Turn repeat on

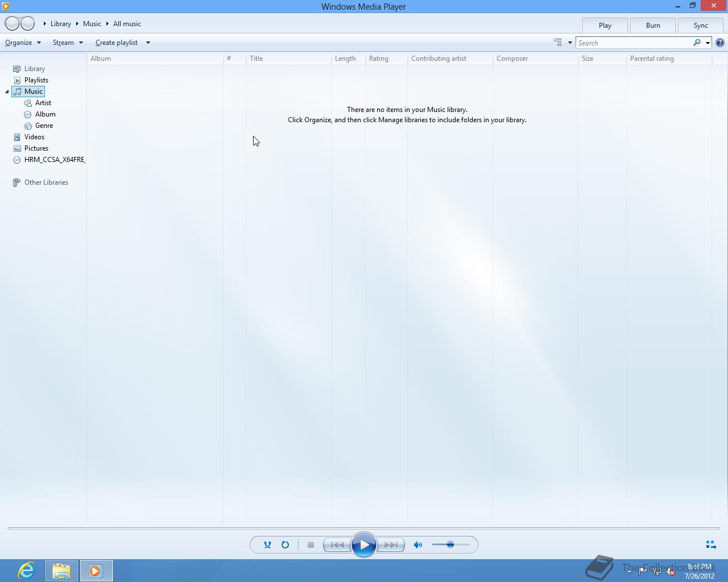tap(285, 544)
